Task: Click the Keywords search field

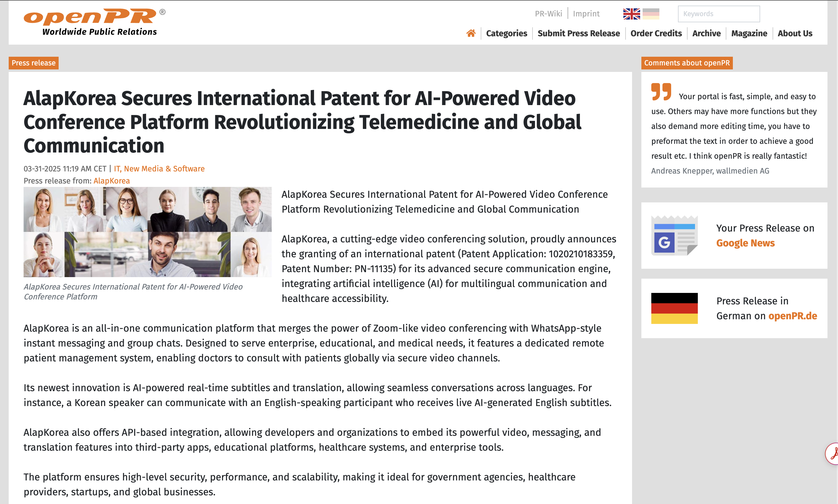Action: click(x=718, y=14)
